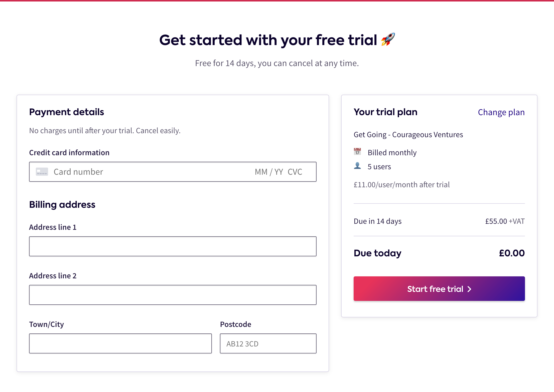Viewport: 554px width, 392px height.
Task: Select the Town/City input box
Action: click(120, 343)
